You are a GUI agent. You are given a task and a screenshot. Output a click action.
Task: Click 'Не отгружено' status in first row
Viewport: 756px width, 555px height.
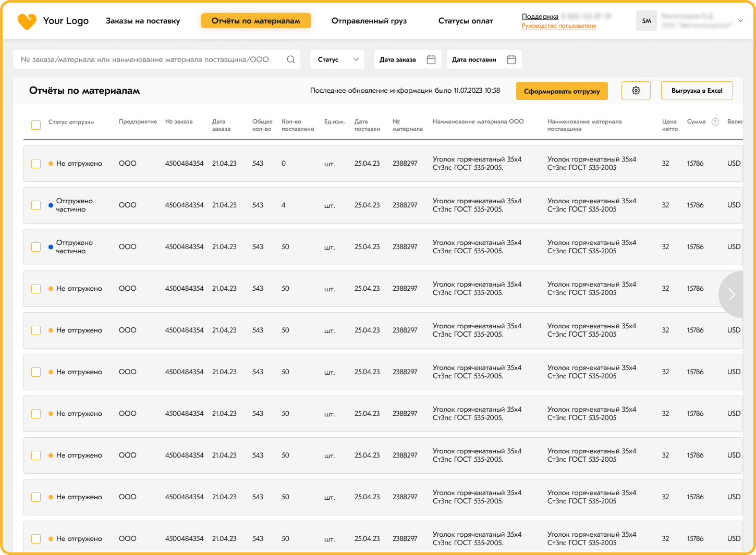(79, 164)
